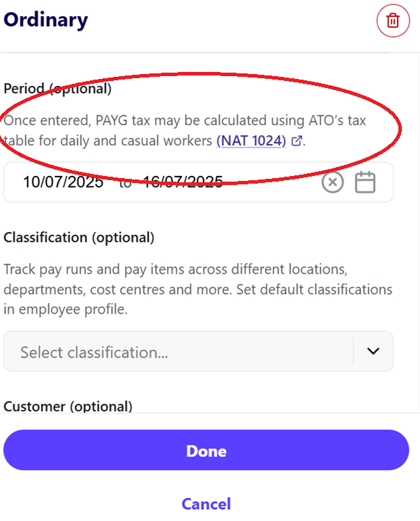Image resolution: width=420 pixels, height=521 pixels.
Task: Click the Period (optional) label
Action: tap(57, 89)
